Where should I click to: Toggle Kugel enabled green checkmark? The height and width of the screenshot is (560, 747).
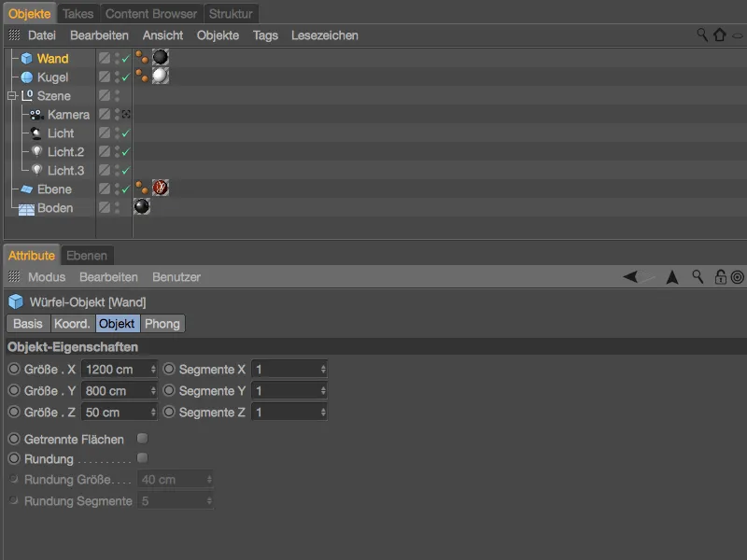126,77
